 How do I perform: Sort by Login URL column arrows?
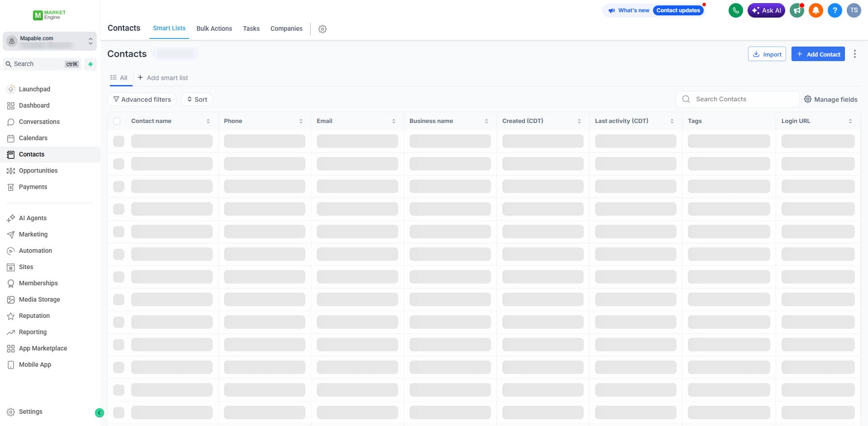(x=850, y=121)
